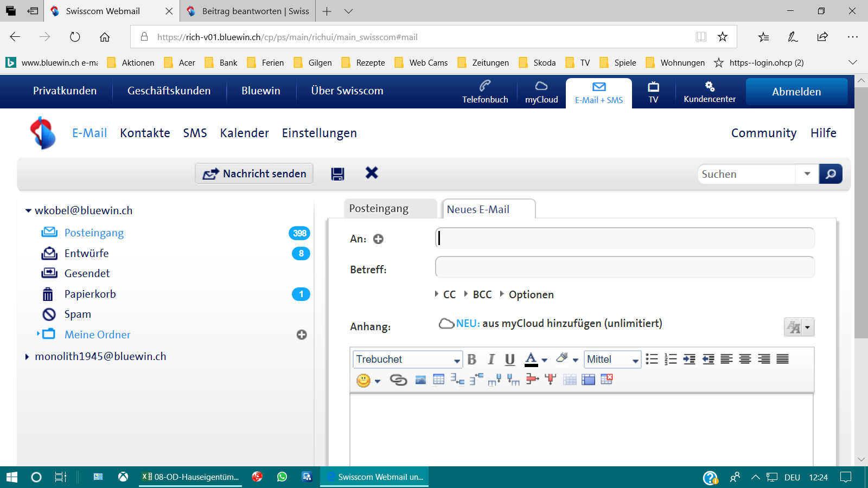Open the search scope dropdown arrow

point(807,174)
